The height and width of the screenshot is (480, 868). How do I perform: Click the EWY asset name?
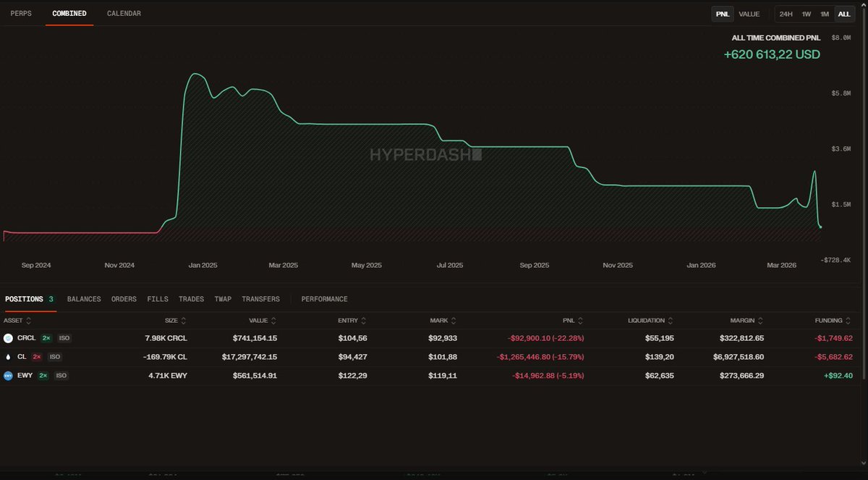point(25,376)
